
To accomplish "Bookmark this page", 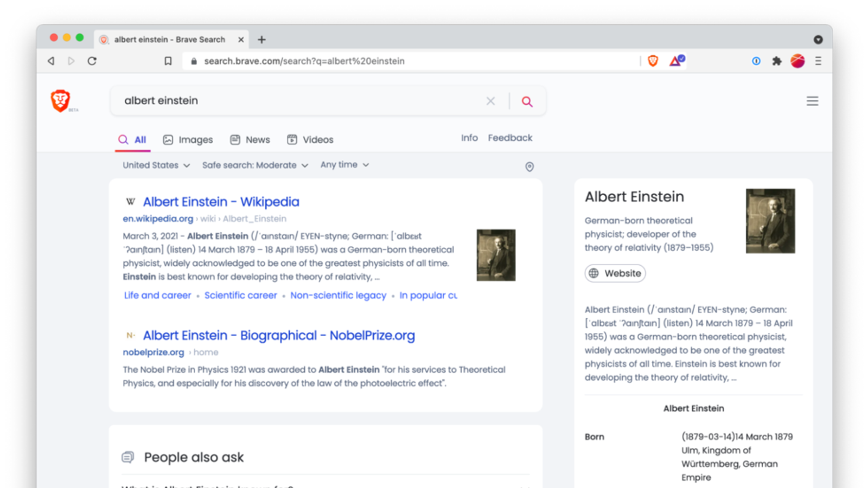I will pos(168,61).
